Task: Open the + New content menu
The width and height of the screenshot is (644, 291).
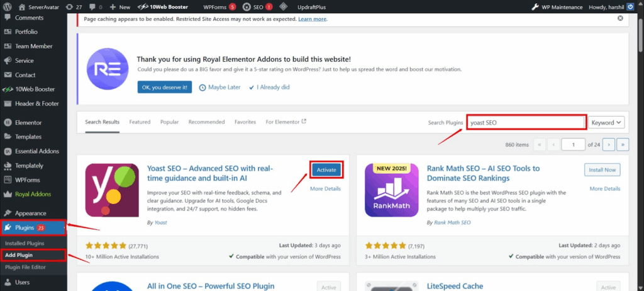Action: (x=120, y=7)
